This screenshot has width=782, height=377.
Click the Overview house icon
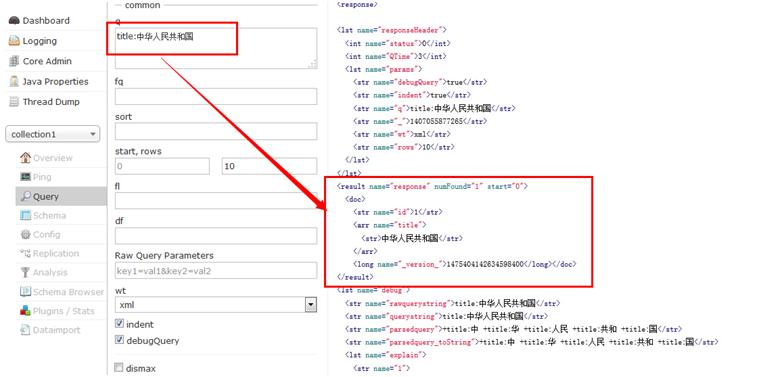25,158
